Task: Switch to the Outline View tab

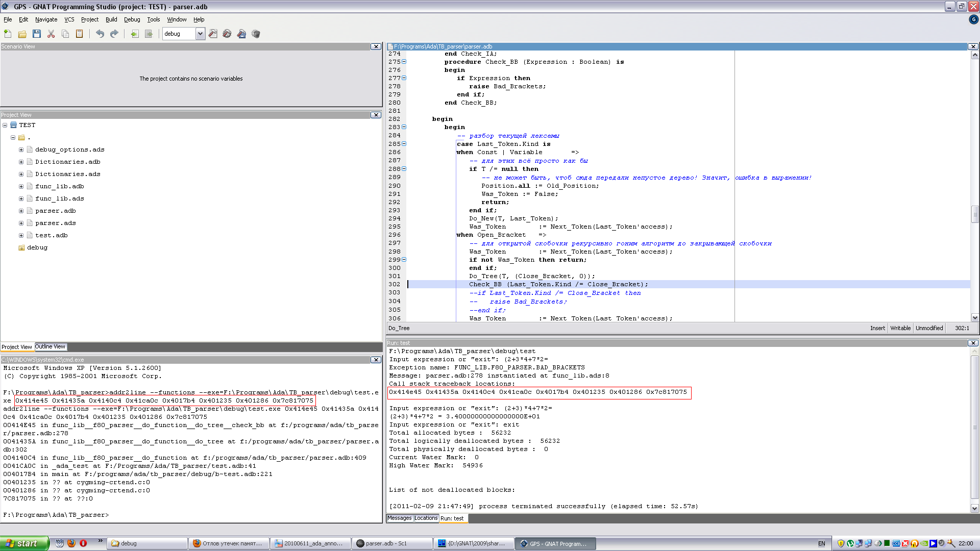Action: pos(50,347)
